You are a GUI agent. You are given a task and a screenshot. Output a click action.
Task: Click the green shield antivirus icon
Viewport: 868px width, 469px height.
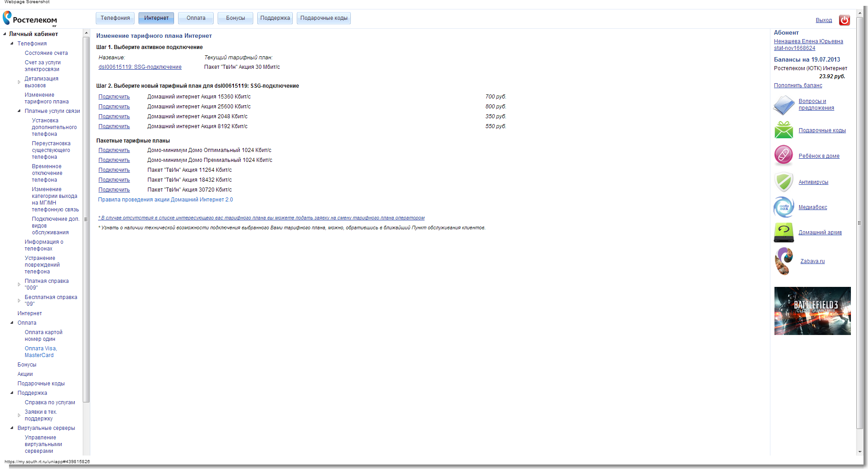[x=783, y=182]
